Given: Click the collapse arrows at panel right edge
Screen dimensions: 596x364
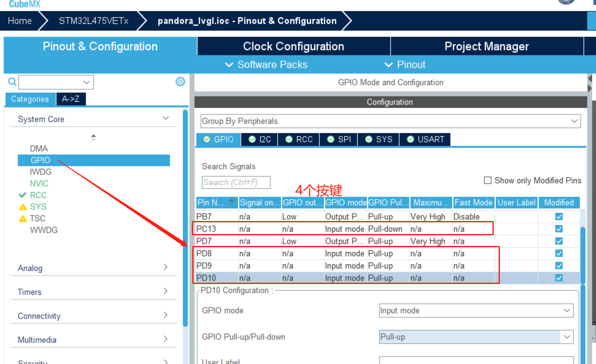Looking at the screenshot, I should coord(590,83).
